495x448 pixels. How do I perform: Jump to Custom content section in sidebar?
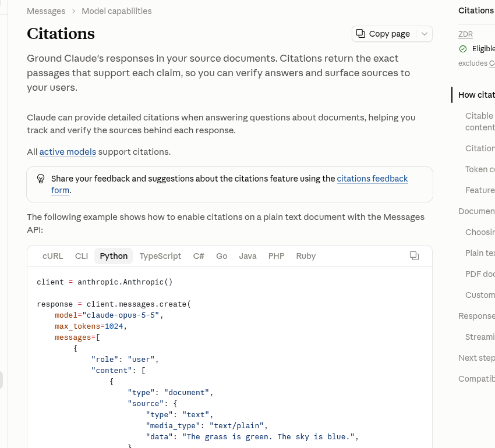click(480, 295)
